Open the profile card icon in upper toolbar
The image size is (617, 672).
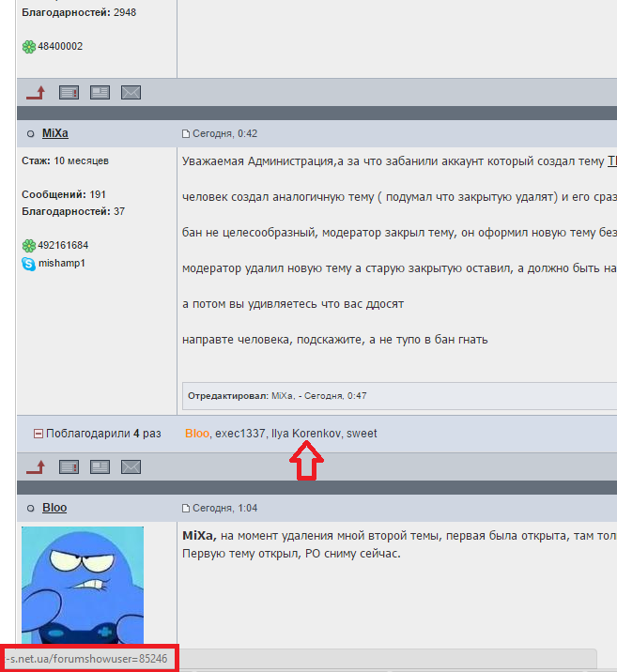(100, 93)
